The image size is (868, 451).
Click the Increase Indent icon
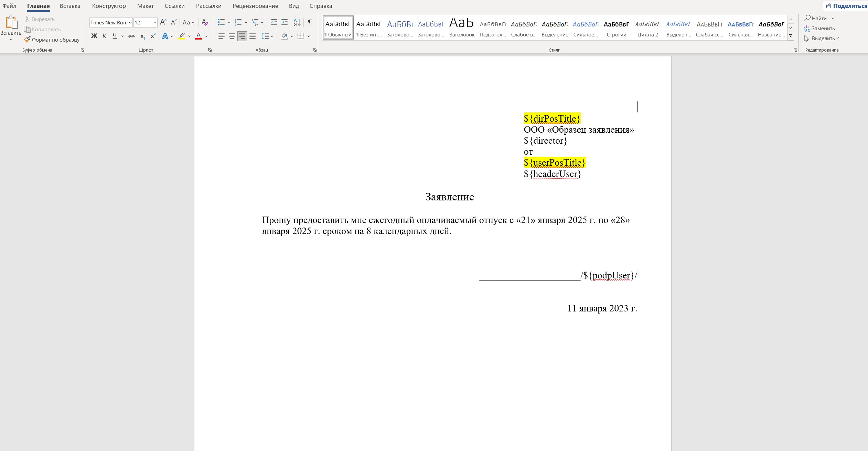pyautogui.click(x=285, y=22)
